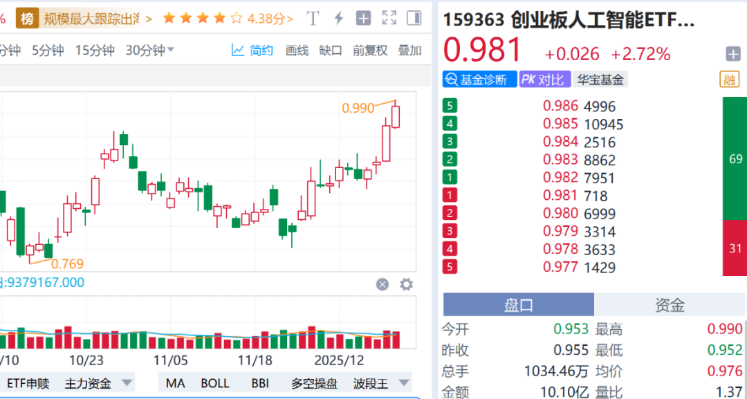Click the 10/23 date axis label
This screenshot has width=747, height=399.
[86, 360]
